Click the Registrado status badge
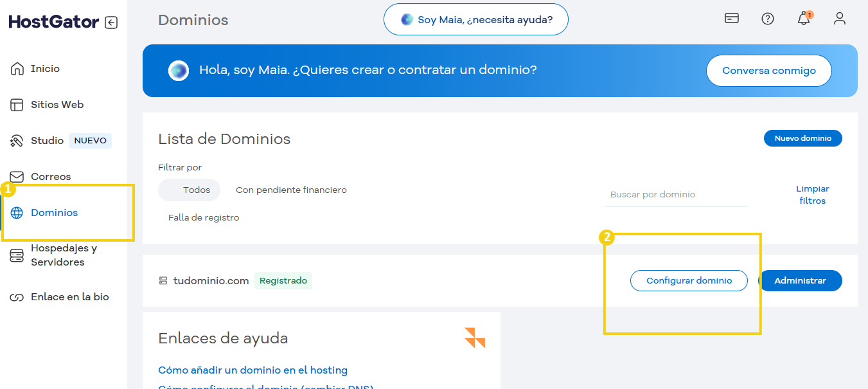Image resolution: width=868 pixels, height=389 pixels. pos(283,280)
